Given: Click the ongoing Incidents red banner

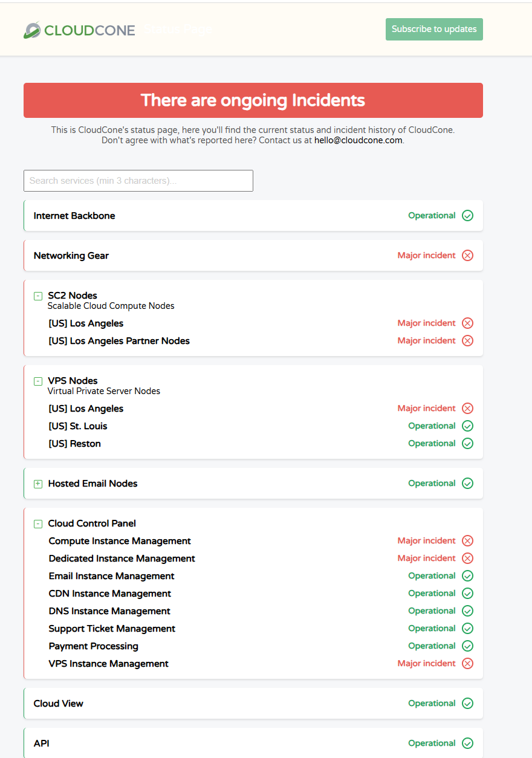Looking at the screenshot, I should 253,100.
